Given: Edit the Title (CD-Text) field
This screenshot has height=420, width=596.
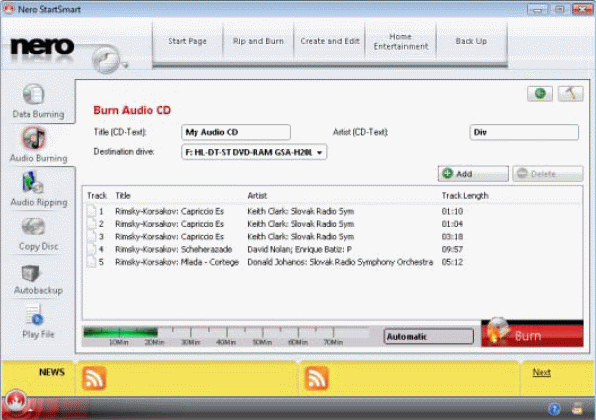Looking at the screenshot, I should (236, 132).
